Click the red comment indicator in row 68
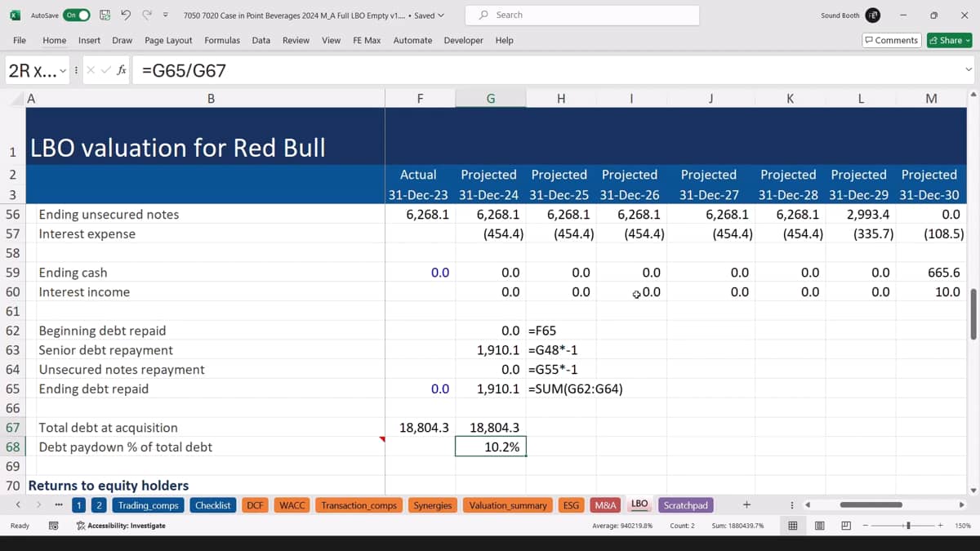 click(x=381, y=440)
